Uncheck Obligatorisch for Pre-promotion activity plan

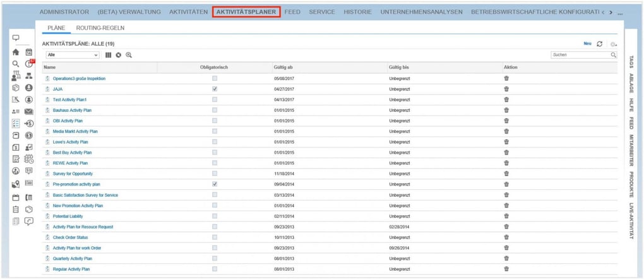pos(215,184)
